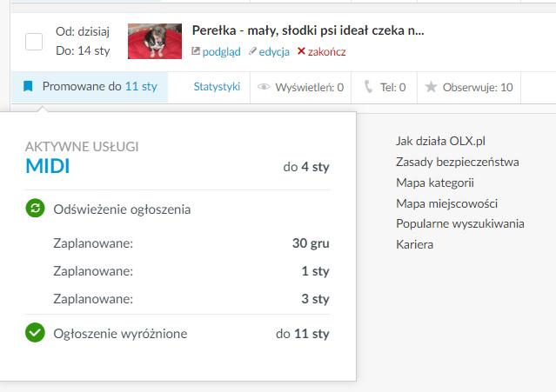
Task: Click the podgląd preview icon
Action: [x=197, y=51]
